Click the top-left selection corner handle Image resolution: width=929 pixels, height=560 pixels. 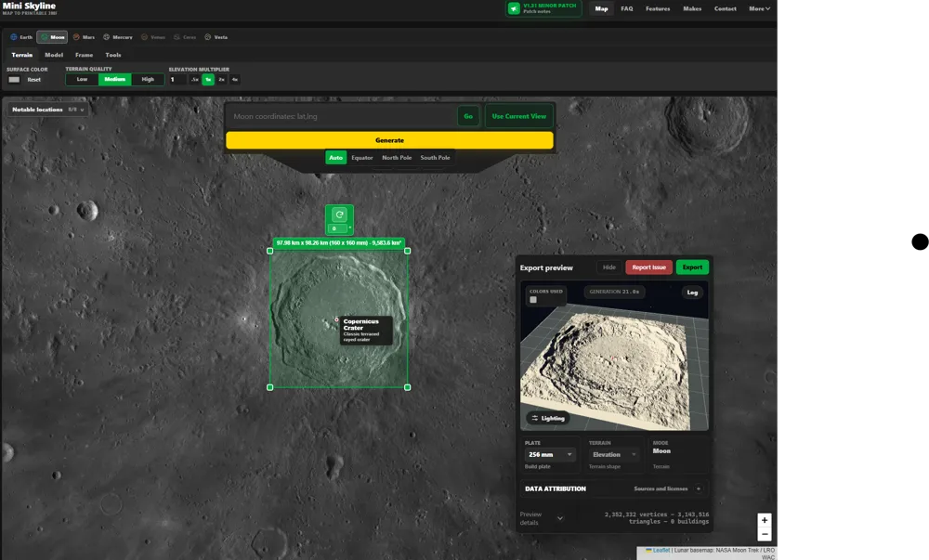(x=270, y=251)
